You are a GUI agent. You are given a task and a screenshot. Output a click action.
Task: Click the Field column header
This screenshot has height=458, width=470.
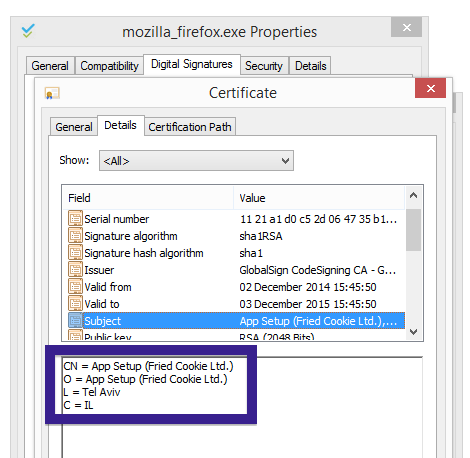point(148,198)
